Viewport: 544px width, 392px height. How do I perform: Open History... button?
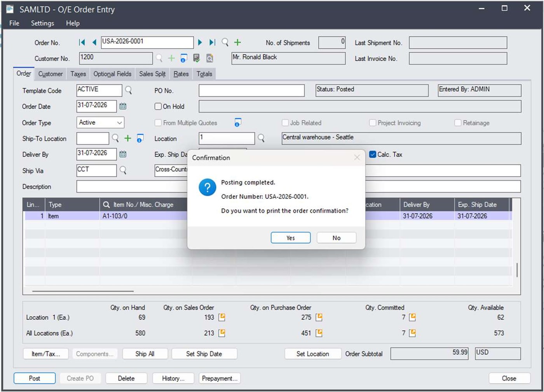(x=173, y=378)
